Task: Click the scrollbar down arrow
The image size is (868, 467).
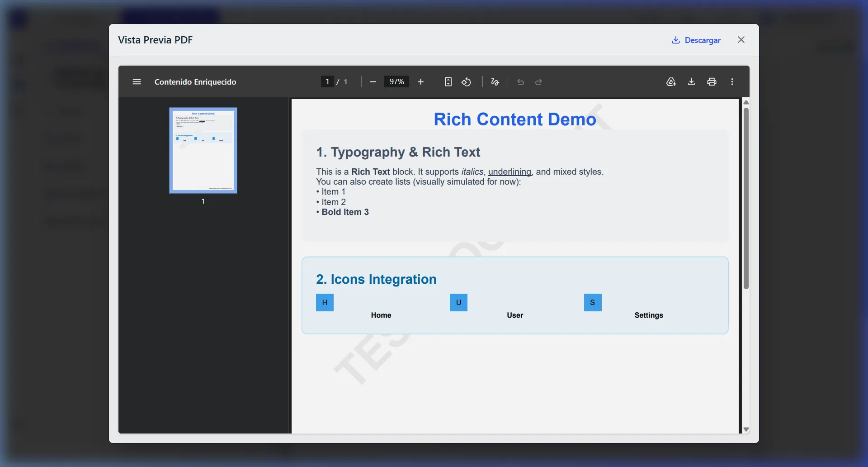Action: 746,429
